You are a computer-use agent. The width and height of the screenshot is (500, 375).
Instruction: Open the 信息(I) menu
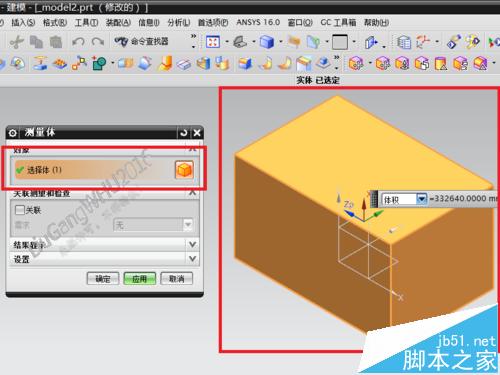coord(149,23)
